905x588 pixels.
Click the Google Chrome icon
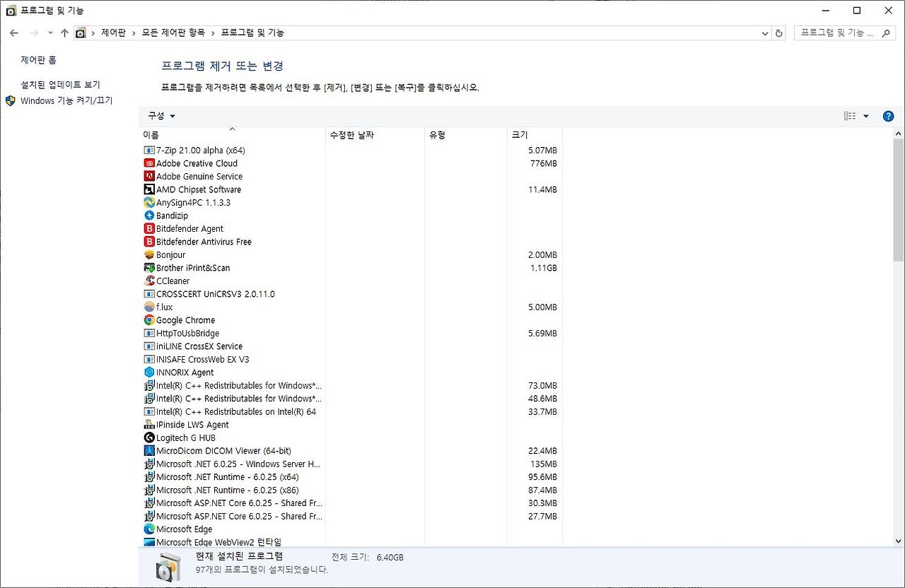click(x=149, y=320)
